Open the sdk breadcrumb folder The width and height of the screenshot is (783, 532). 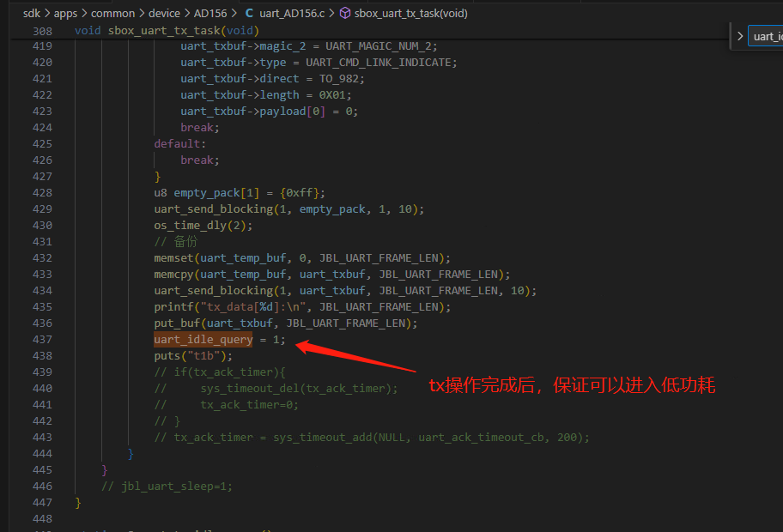coord(32,13)
